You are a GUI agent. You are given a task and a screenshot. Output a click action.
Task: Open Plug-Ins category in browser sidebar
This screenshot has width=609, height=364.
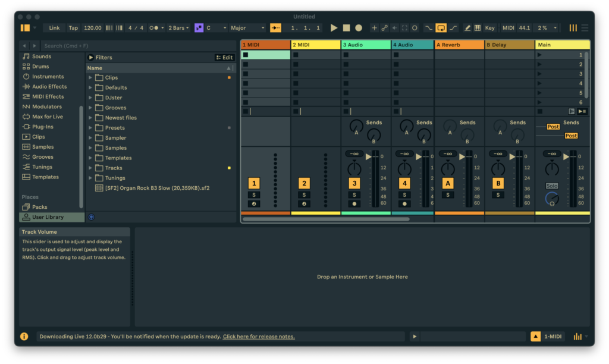(42, 127)
